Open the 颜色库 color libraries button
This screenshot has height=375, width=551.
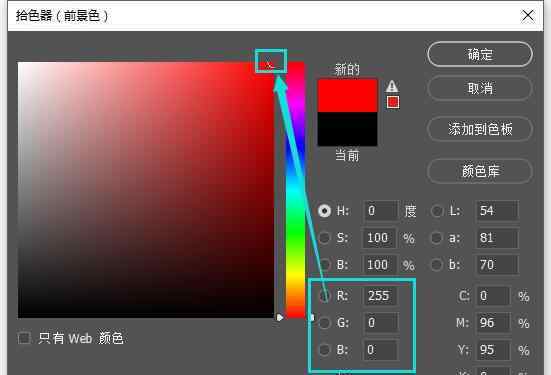(480, 171)
